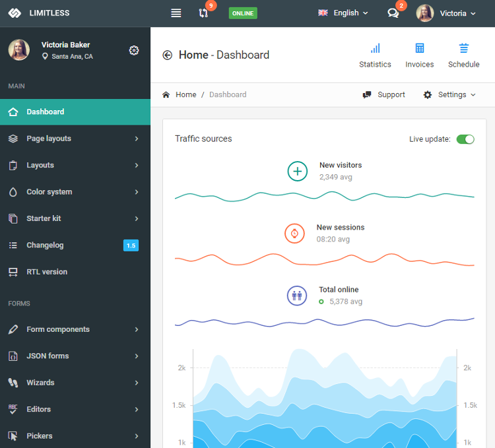This screenshot has height=448, width=495.
Task: Open the RTL version menu item
Action: (75, 272)
